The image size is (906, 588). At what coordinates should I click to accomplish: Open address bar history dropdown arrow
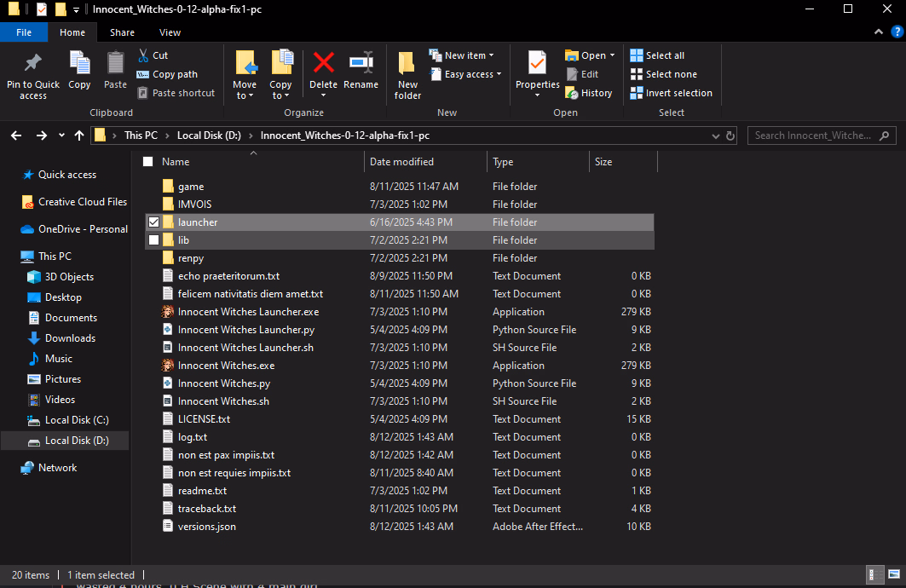pos(717,135)
